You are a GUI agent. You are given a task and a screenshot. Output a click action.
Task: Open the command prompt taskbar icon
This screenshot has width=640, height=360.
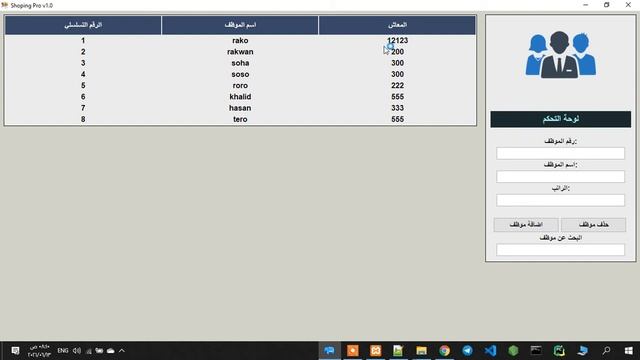[536, 351]
